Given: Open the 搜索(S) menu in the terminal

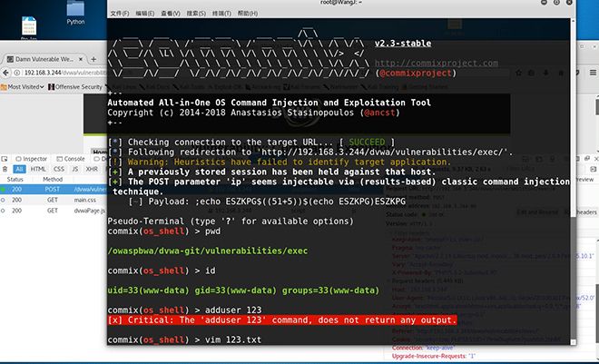Looking at the screenshot, I should tap(196, 14).
